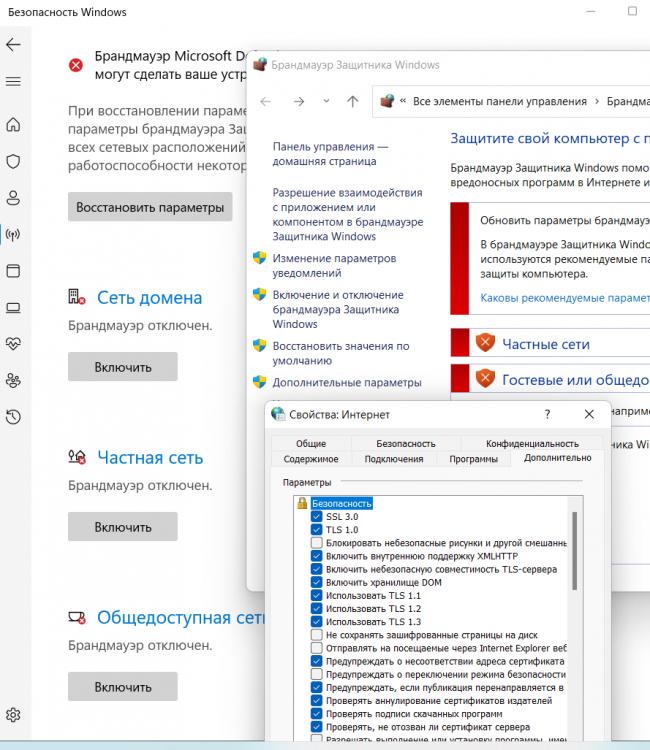Viewport: 650px width, 750px height.
Task: Open Панель управления — домашняя страница link
Action: [x=330, y=154]
